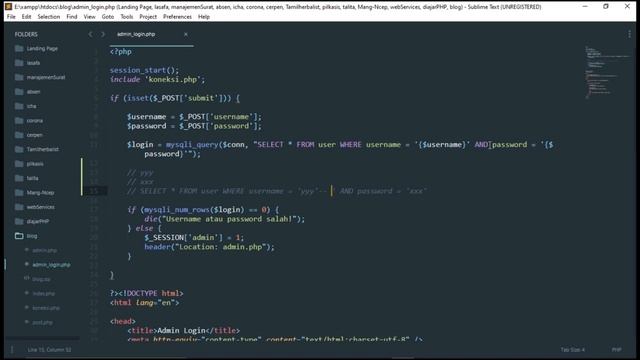This screenshot has width=640, height=360.
Task: Open post.php in the sidebar
Action: pyautogui.click(x=42, y=322)
